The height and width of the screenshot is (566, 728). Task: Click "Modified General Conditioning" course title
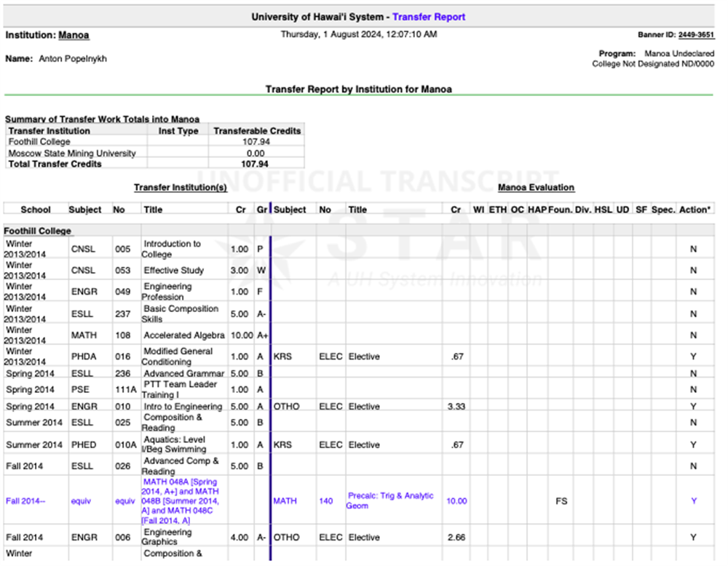pyautogui.click(x=178, y=356)
